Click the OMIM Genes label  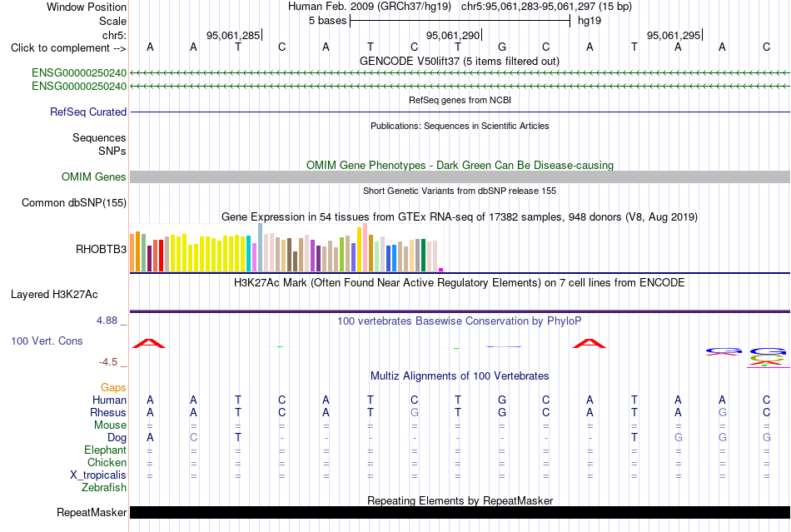94,177
